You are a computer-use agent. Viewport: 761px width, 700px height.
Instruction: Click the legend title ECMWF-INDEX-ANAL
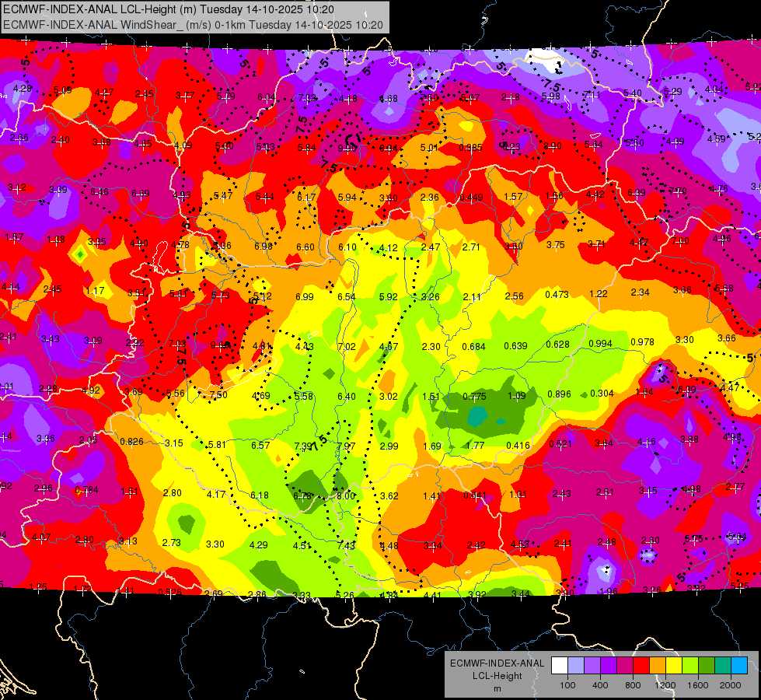(x=497, y=663)
